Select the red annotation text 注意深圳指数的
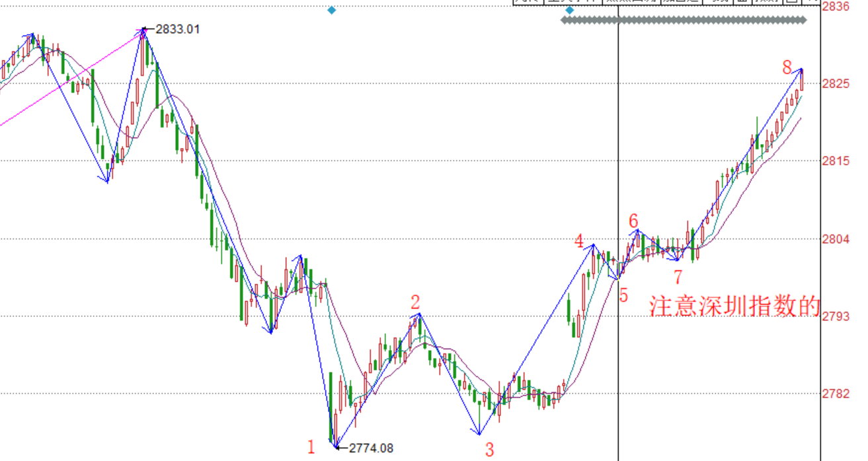The width and height of the screenshot is (868, 461). 734,306
